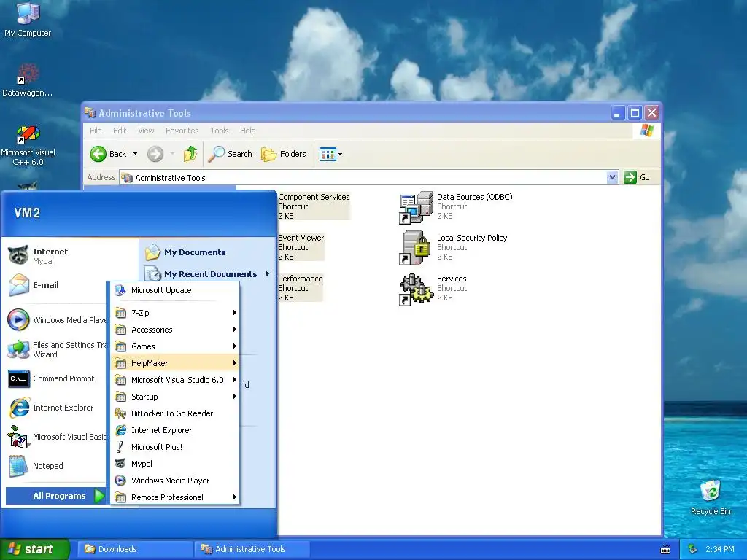
Task: Click the Up folder toolbar icon
Action: click(x=190, y=154)
